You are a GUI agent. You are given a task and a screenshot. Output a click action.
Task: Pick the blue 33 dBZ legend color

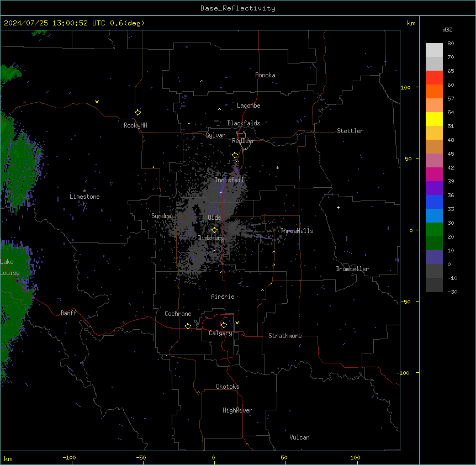click(x=434, y=202)
